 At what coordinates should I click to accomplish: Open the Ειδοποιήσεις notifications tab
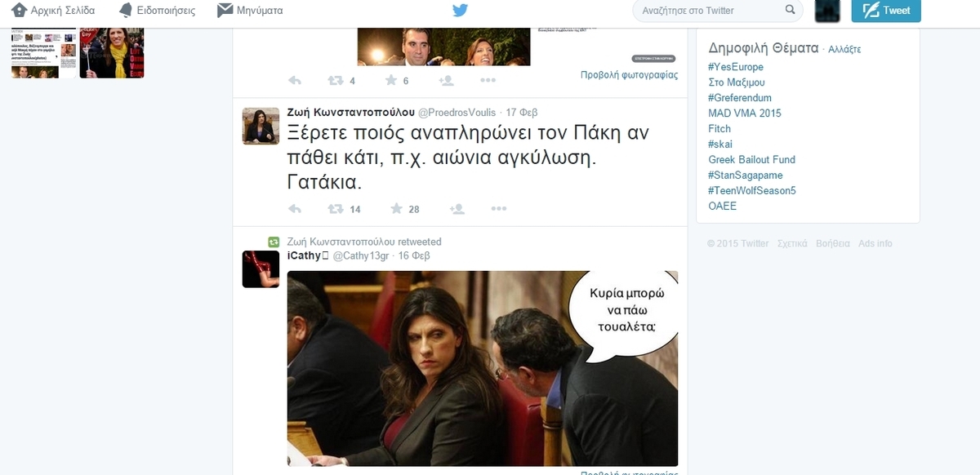click(x=156, y=11)
